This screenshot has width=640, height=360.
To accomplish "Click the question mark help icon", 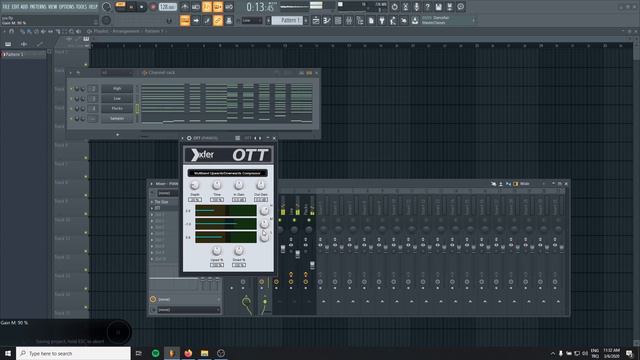I will tap(427, 7).
